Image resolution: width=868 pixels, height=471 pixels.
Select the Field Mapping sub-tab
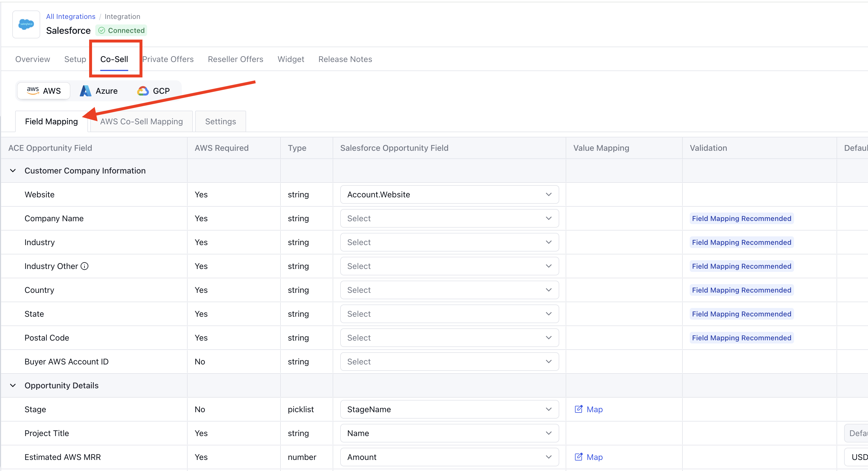click(51, 122)
